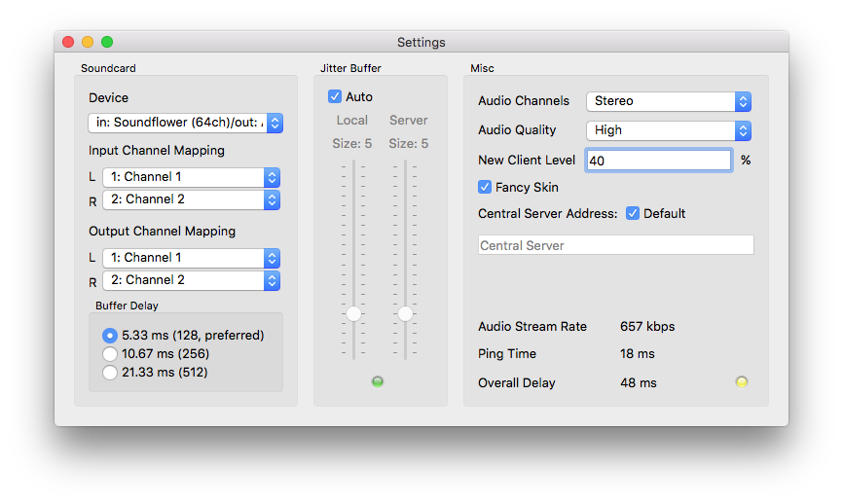Open the Audio Channels Stereo dropdown
The height and width of the screenshot is (504, 843).
pos(669,101)
